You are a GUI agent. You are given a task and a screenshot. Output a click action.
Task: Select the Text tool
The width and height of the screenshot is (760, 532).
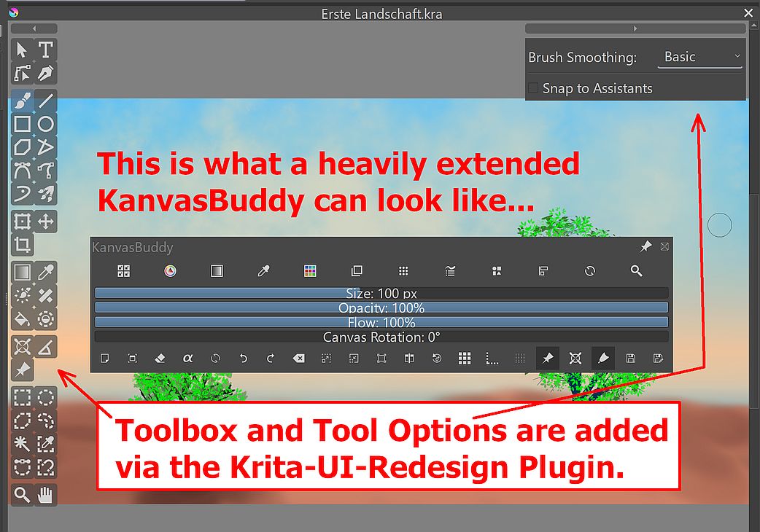coord(45,50)
